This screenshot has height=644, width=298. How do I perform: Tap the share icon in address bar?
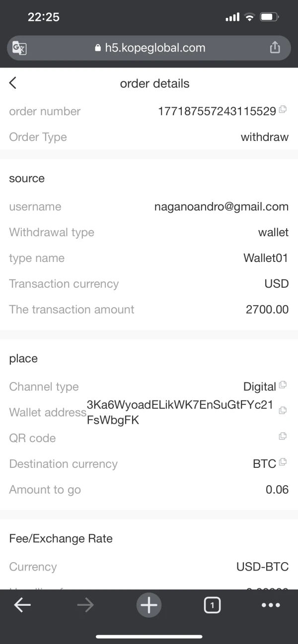[275, 48]
